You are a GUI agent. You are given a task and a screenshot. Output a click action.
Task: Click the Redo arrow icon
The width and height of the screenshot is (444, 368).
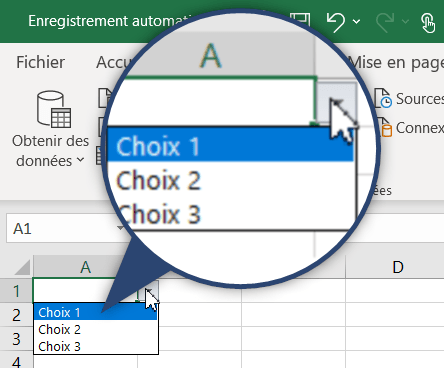pos(385,22)
